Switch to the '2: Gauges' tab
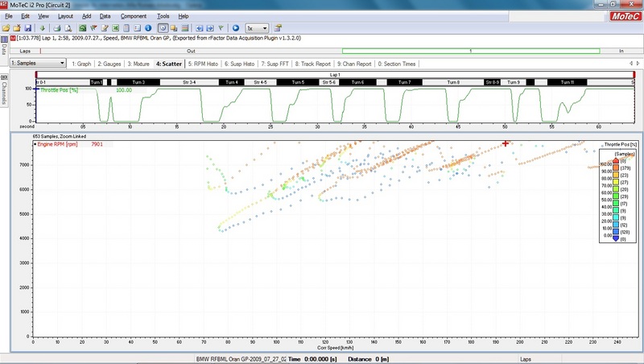The image size is (644, 364). [x=109, y=64]
